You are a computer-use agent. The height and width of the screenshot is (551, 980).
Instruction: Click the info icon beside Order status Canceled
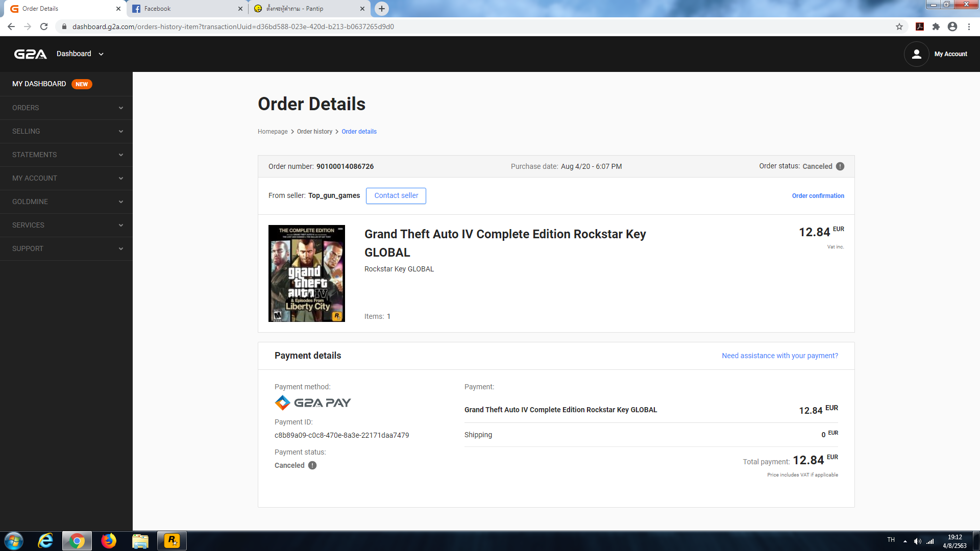click(x=840, y=166)
